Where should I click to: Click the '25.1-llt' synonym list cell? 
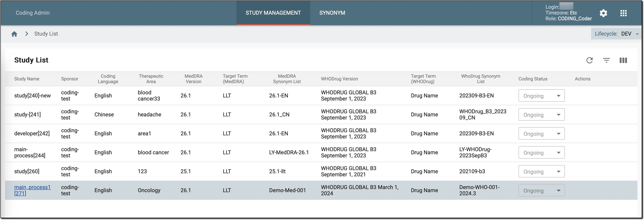click(277, 172)
